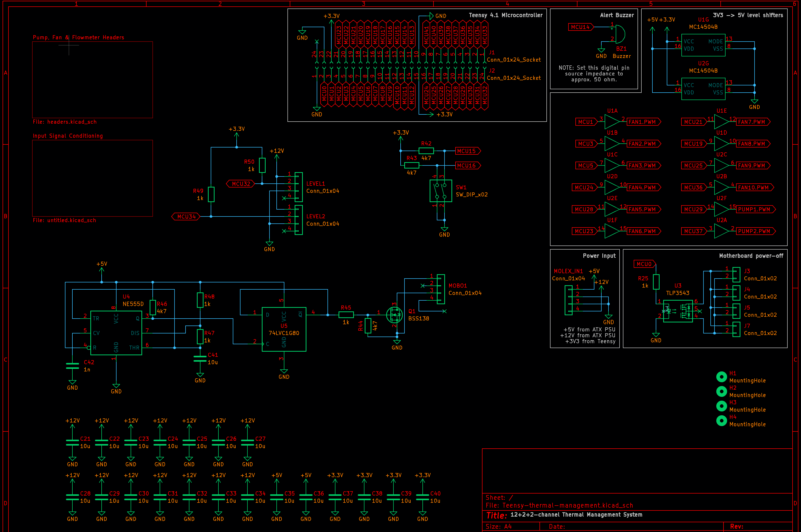
Task: Select resistor R42 symbol
Action: 426,151
